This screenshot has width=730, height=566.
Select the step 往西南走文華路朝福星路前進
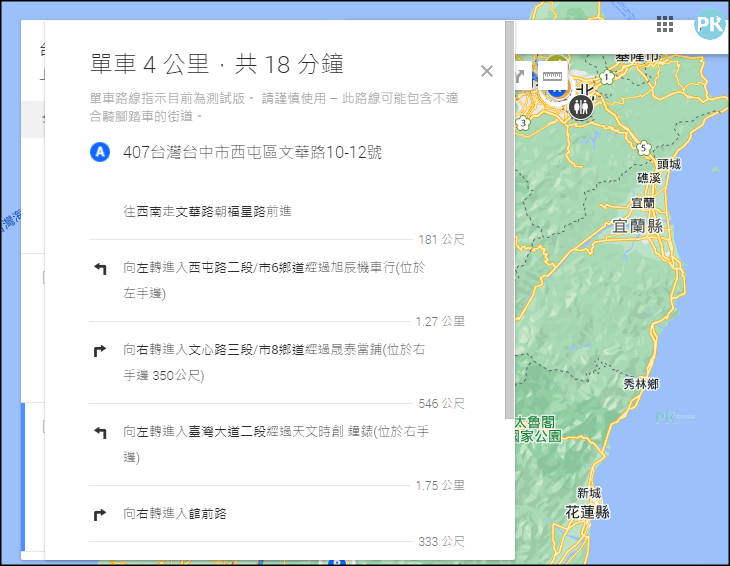pyautogui.click(x=208, y=211)
